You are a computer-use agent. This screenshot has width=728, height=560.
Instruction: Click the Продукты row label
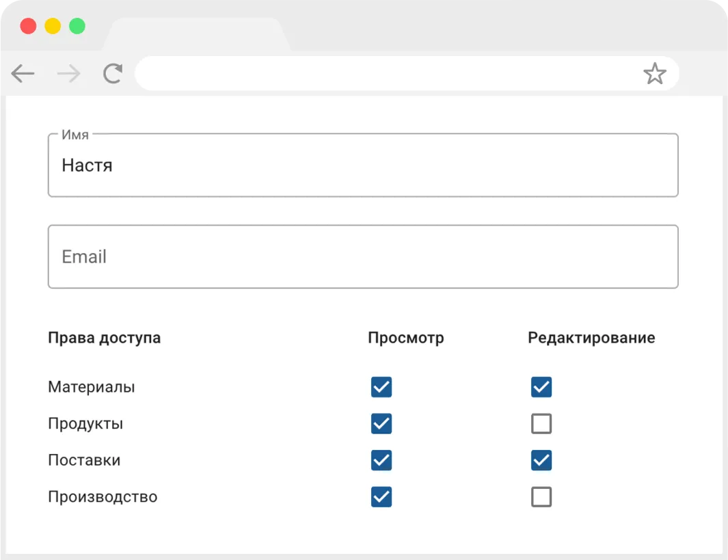click(85, 423)
